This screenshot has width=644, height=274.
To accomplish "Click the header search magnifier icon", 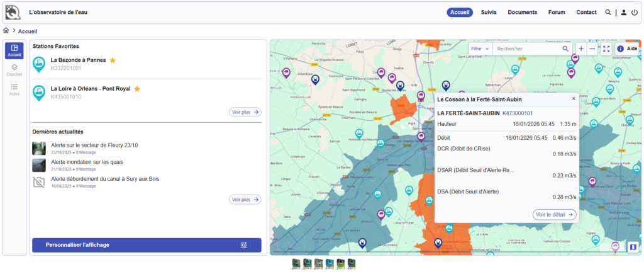I will coord(608,12).
